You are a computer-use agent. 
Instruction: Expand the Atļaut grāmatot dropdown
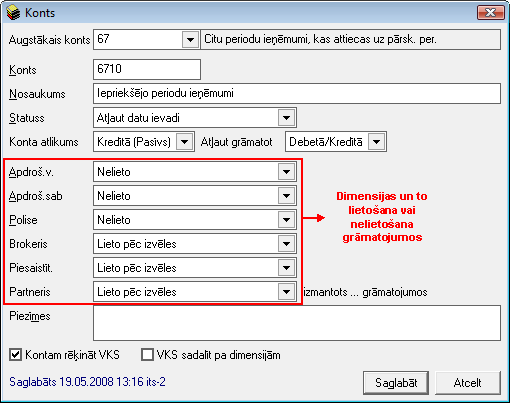[x=376, y=142]
